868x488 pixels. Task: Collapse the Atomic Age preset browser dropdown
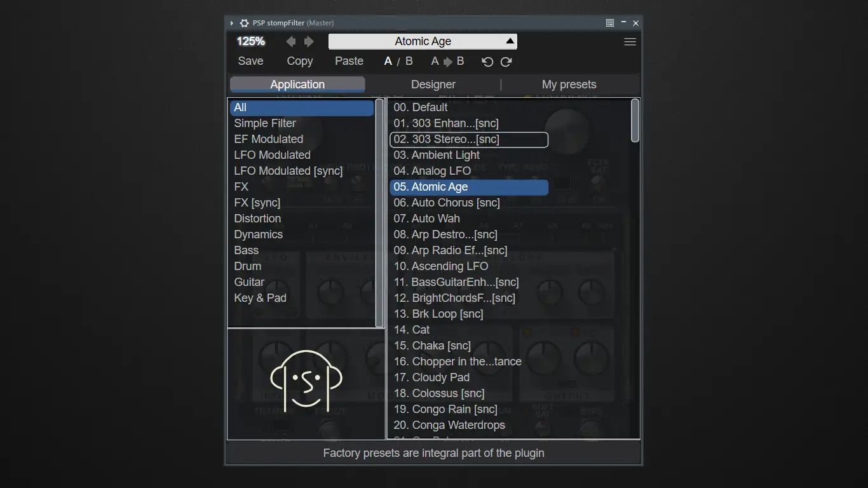click(423, 41)
